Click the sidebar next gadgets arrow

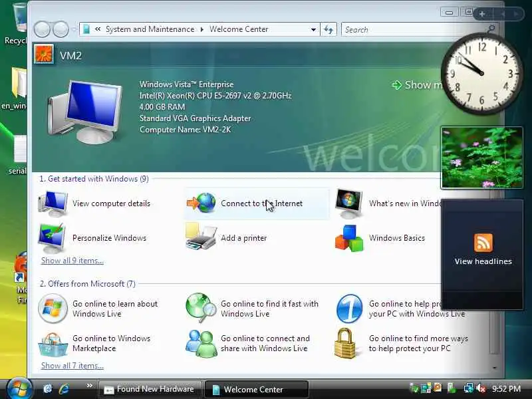[516, 14]
